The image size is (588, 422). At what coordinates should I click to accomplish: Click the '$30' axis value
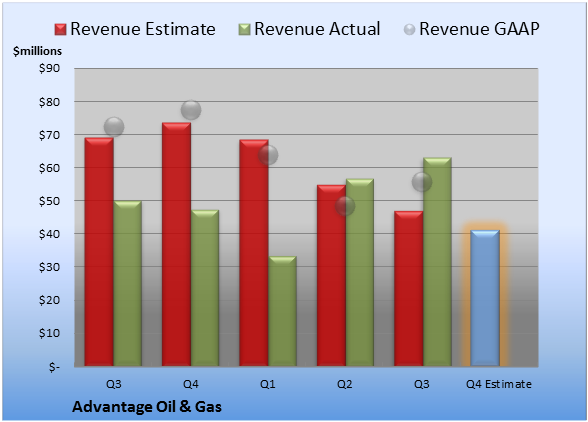point(49,267)
